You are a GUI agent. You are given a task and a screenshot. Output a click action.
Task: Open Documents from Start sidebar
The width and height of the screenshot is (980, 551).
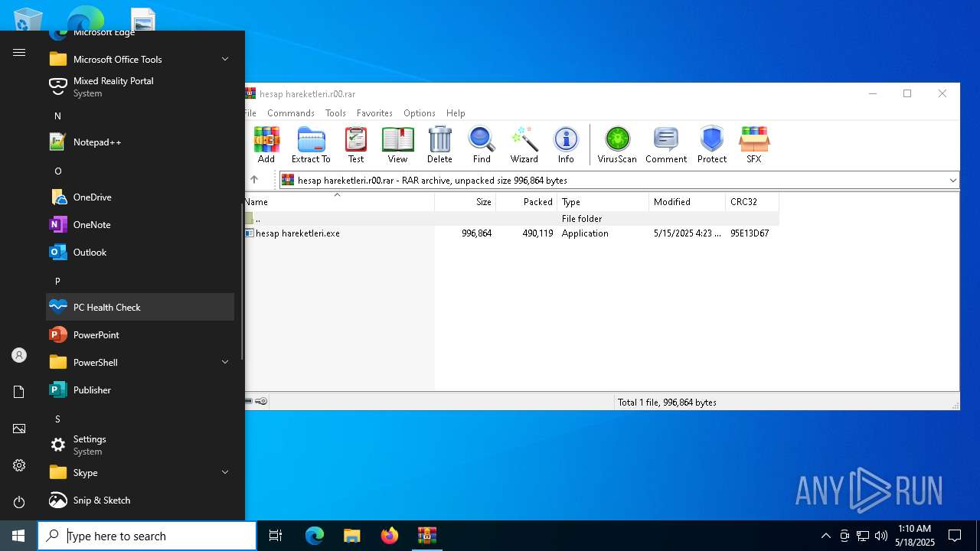[x=19, y=392]
